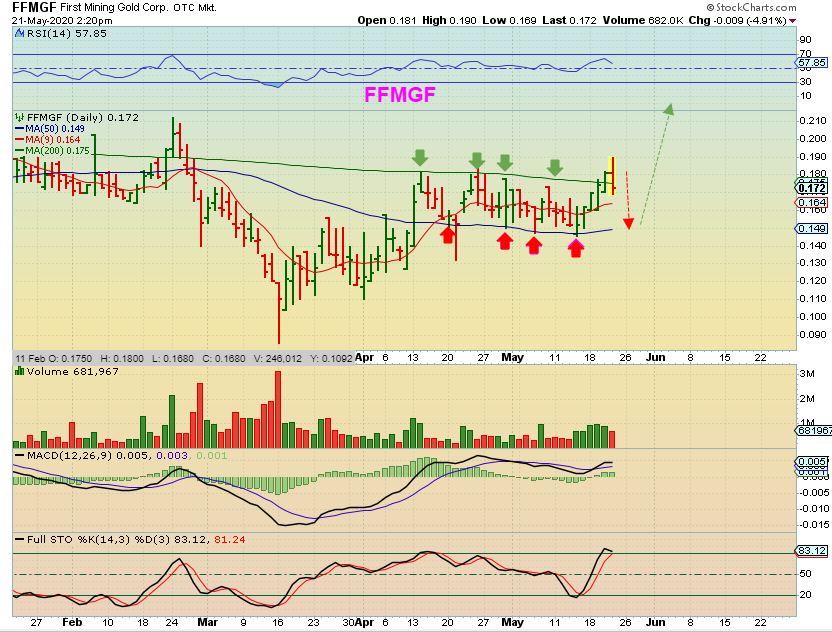Click the 681967 volume tag on axis
This screenshot has width=832, height=632.
coord(812,430)
